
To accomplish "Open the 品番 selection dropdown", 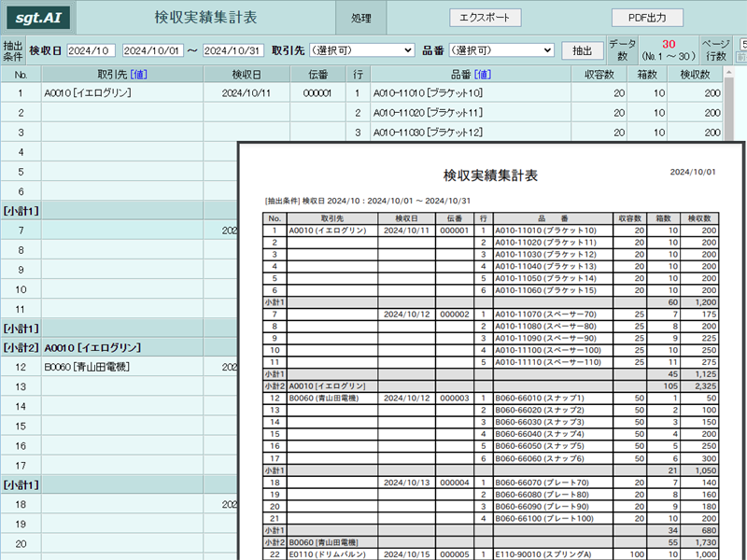I will pos(501,50).
